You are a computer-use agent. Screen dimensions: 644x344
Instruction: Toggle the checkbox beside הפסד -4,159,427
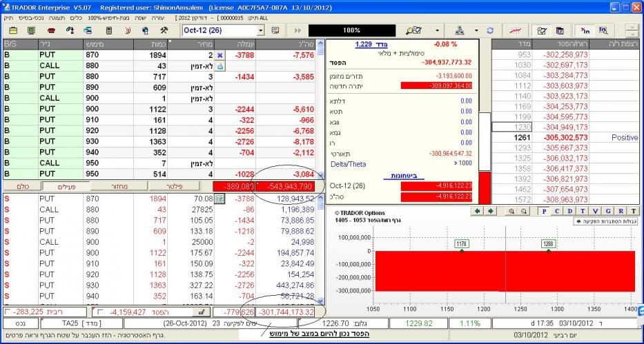coord(99,312)
